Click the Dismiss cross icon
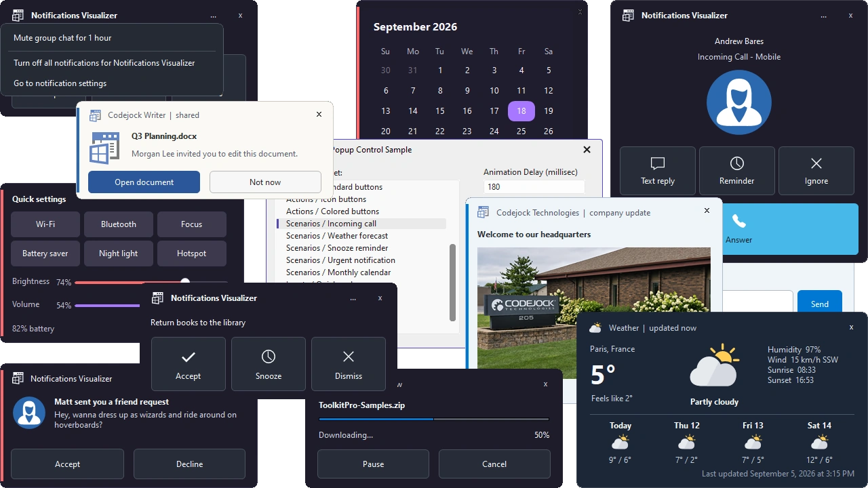The width and height of the screenshot is (868, 488). coord(349,357)
